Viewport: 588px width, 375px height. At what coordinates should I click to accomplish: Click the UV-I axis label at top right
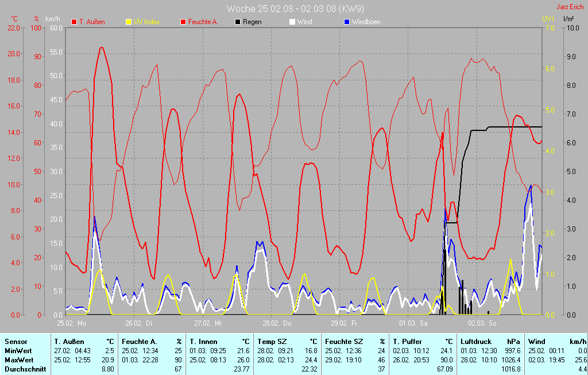548,19
